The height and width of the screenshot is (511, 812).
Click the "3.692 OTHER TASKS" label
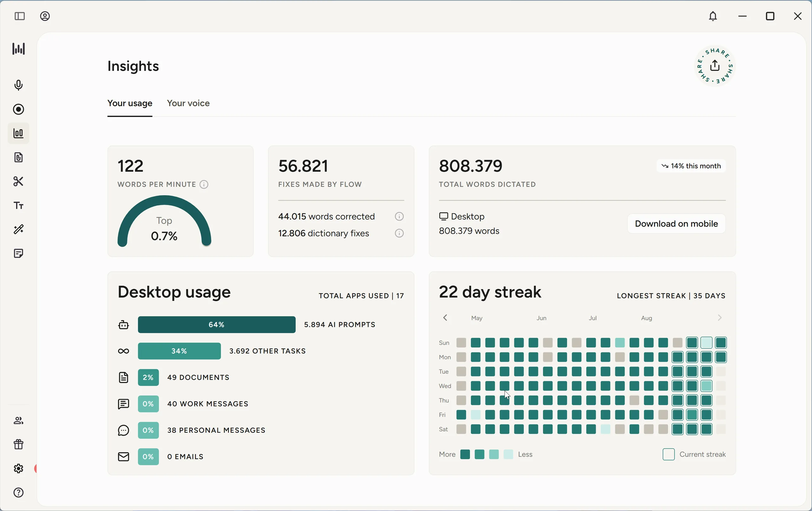[267, 351]
